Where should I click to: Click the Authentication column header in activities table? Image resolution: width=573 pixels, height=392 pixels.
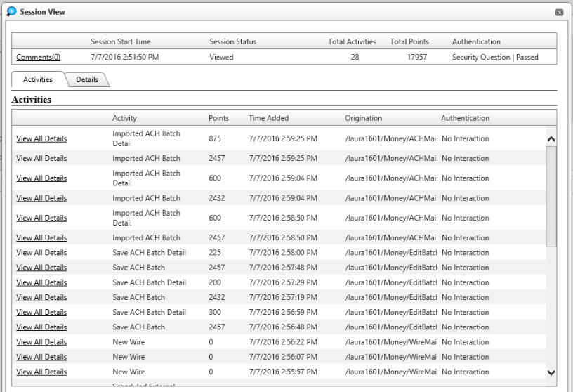pyautogui.click(x=465, y=118)
